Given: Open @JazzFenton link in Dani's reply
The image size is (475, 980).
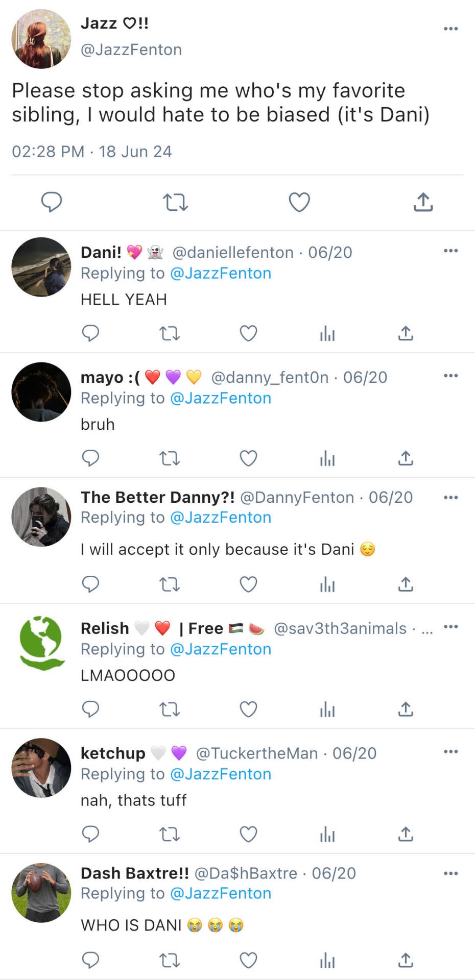Looking at the screenshot, I should coord(221,274).
